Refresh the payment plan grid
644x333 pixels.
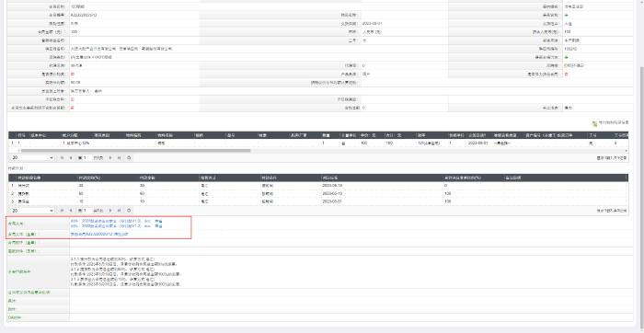[130, 211]
